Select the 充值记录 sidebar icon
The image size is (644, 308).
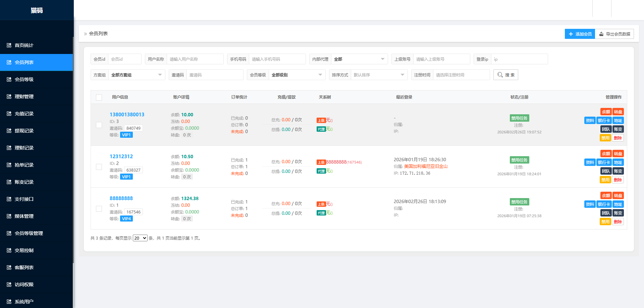[9, 114]
